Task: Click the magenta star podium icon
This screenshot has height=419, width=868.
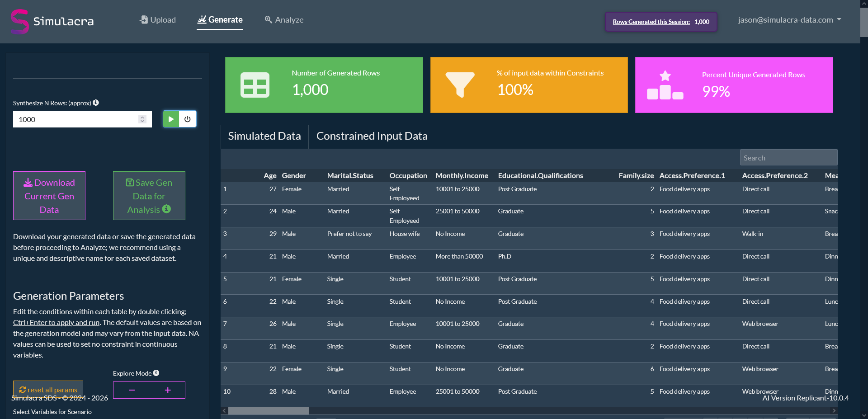Action: point(665,85)
